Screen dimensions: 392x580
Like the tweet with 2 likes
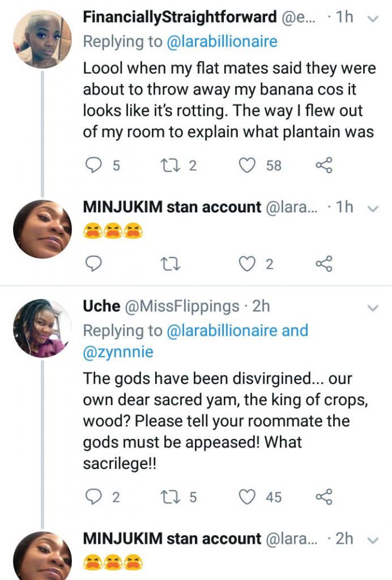click(247, 263)
